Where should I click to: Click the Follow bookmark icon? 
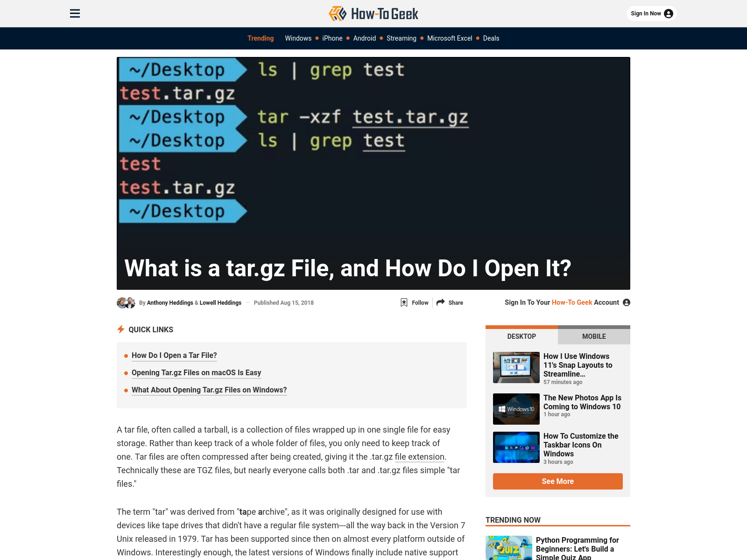pyautogui.click(x=404, y=302)
